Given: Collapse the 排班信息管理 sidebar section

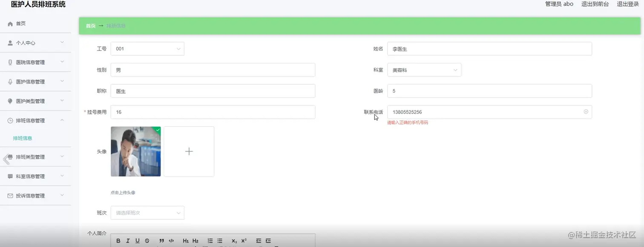Looking at the screenshot, I should coord(35,120).
